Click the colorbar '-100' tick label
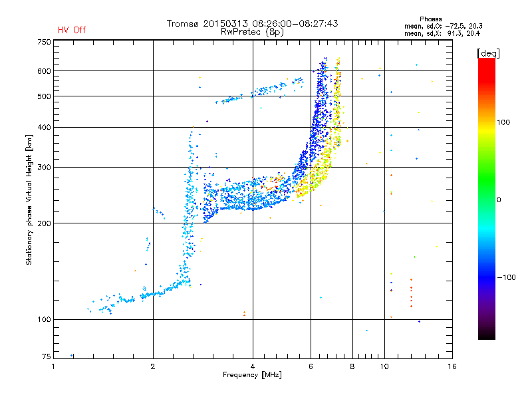The width and height of the screenshot is (532, 399). (506, 277)
